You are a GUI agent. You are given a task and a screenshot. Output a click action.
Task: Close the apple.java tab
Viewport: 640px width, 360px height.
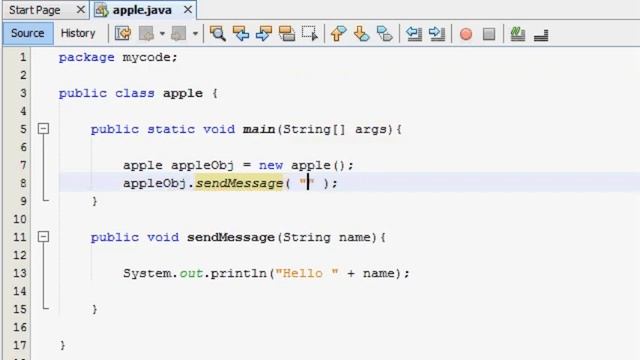click(x=188, y=9)
